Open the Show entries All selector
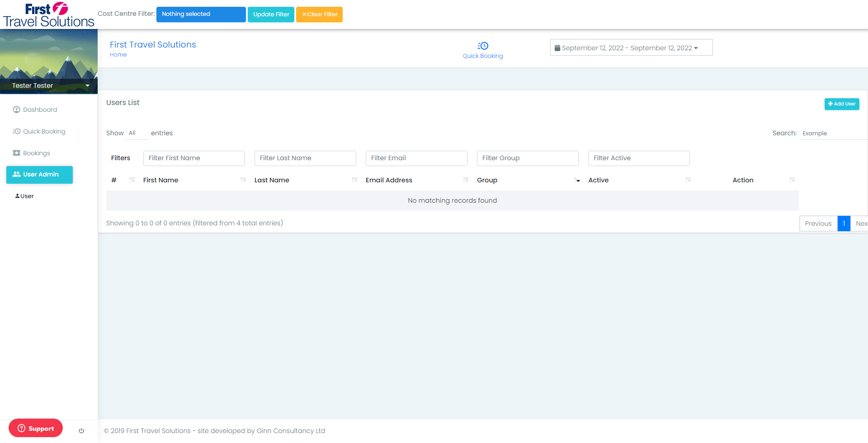 click(137, 133)
